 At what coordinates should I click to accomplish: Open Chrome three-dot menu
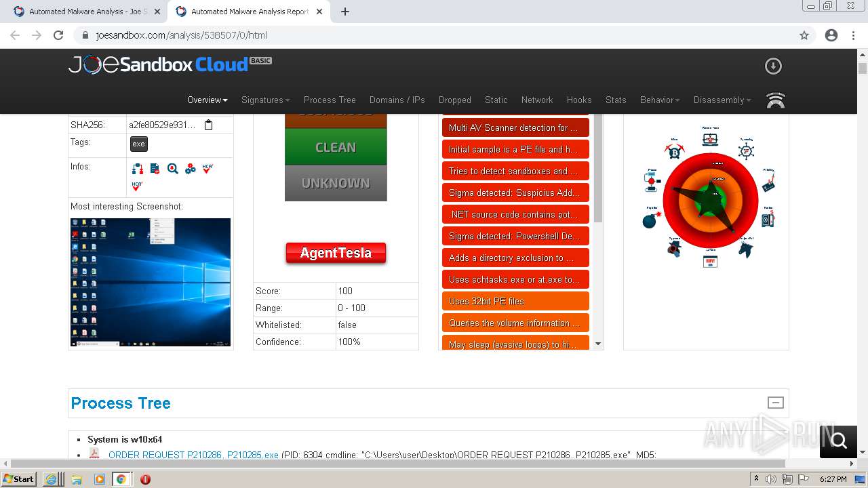pos(853,35)
